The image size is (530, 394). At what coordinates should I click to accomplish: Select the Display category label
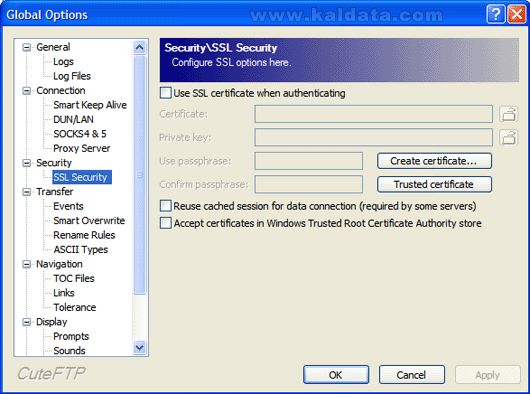click(x=52, y=322)
